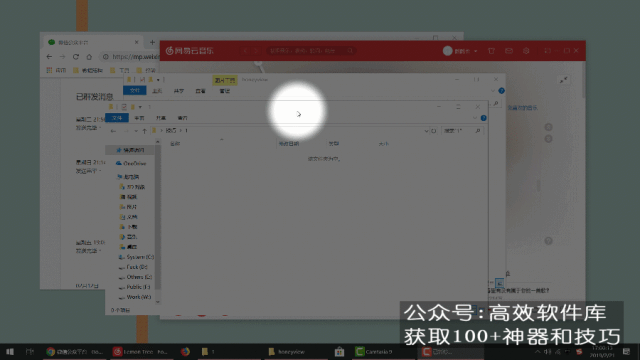Image resolution: width=640 pixels, height=360 pixels.
Task: Select 3D objects folder in navigation pane
Action: point(132,187)
